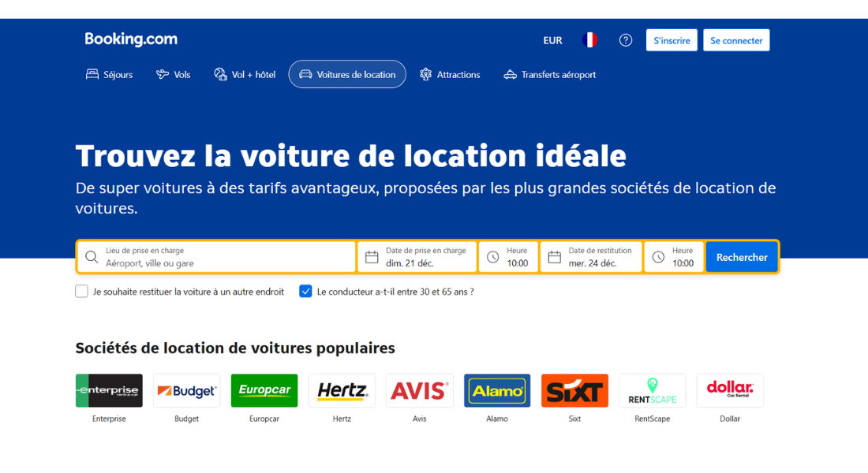Image resolution: width=868 pixels, height=473 pixels.
Task: Click the Rechercher search button
Action: [x=742, y=257]
